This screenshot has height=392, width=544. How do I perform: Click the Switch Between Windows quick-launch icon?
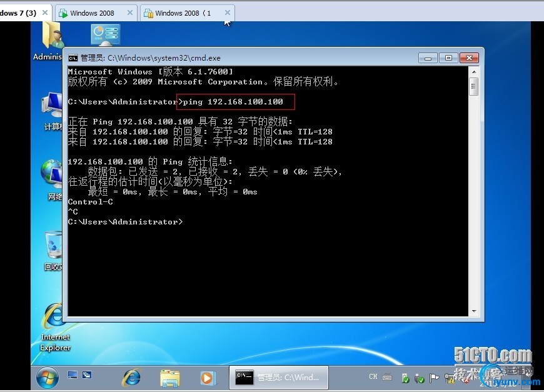coord(87,374)
